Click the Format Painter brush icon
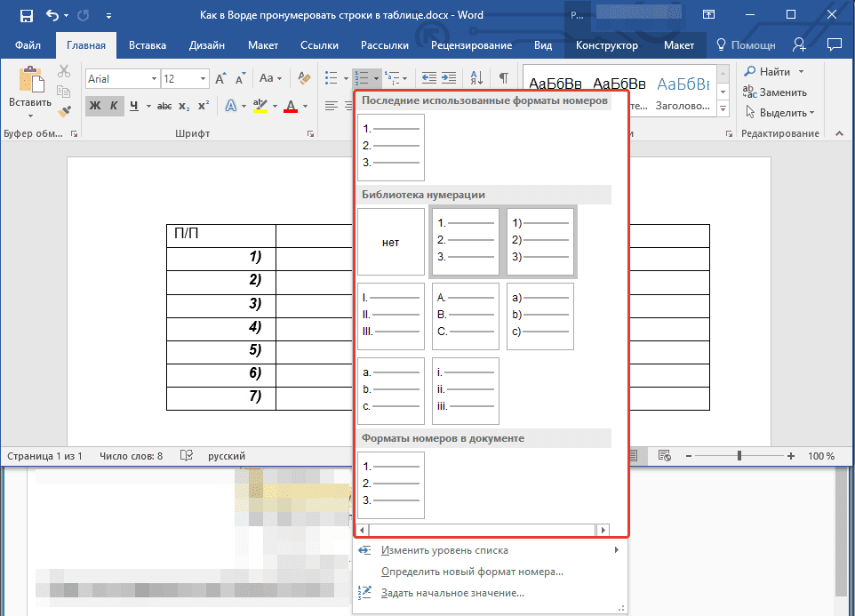 [x=64, y=111]
